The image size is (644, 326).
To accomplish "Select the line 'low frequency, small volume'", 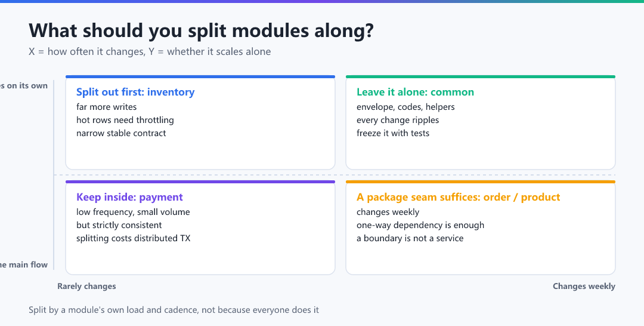I will coord(133,212).
